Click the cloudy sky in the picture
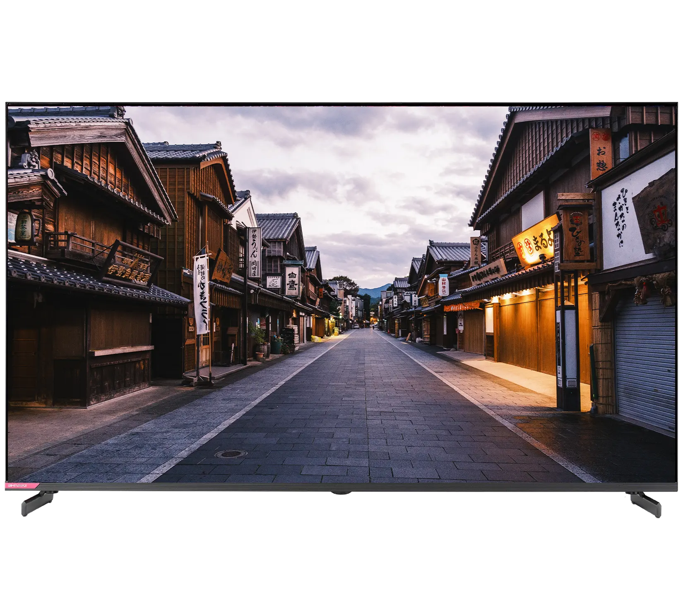683x616 pixels. (x=352, y=166)
